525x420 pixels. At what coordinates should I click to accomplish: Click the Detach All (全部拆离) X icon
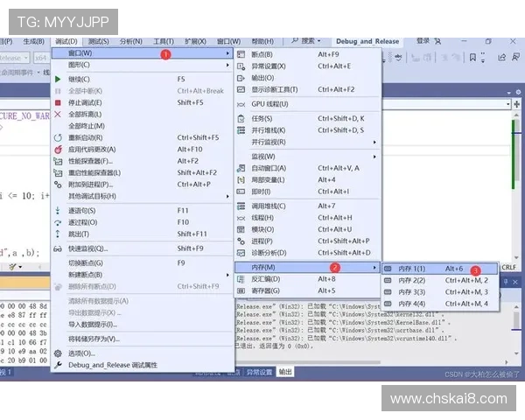[x=58, y=115]
